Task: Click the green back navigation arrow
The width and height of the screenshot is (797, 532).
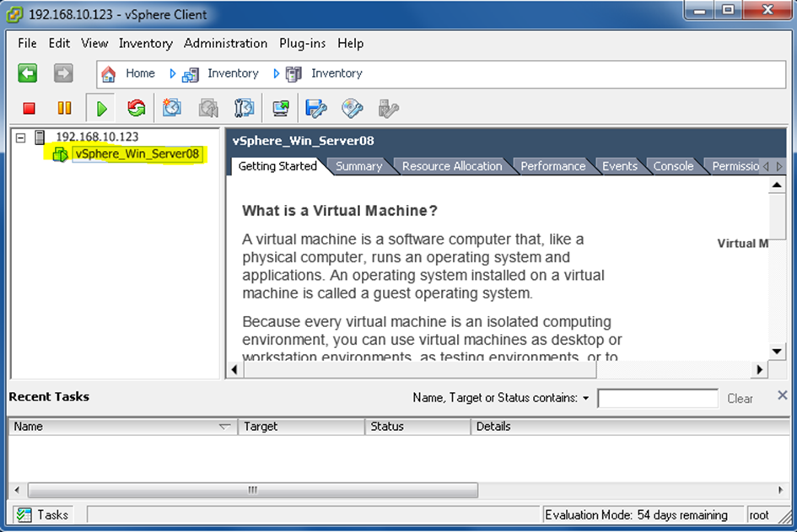Action: [x=28, y=73]
